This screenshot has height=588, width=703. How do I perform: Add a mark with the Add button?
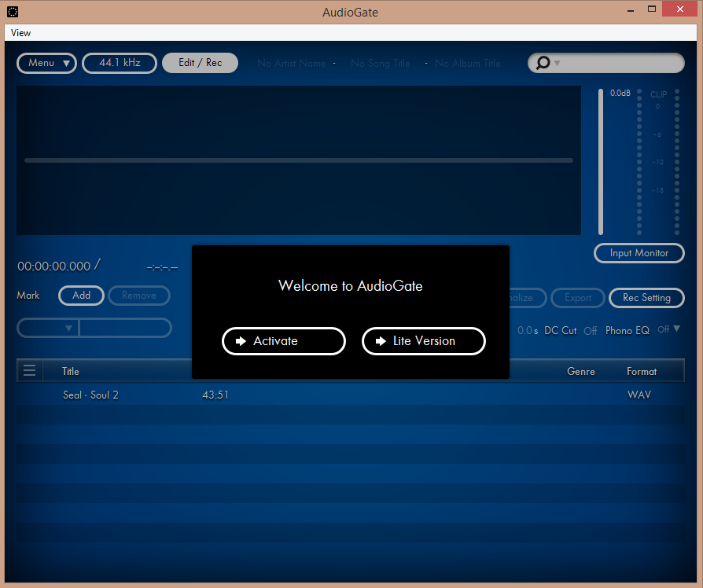[x=81, y=296]
